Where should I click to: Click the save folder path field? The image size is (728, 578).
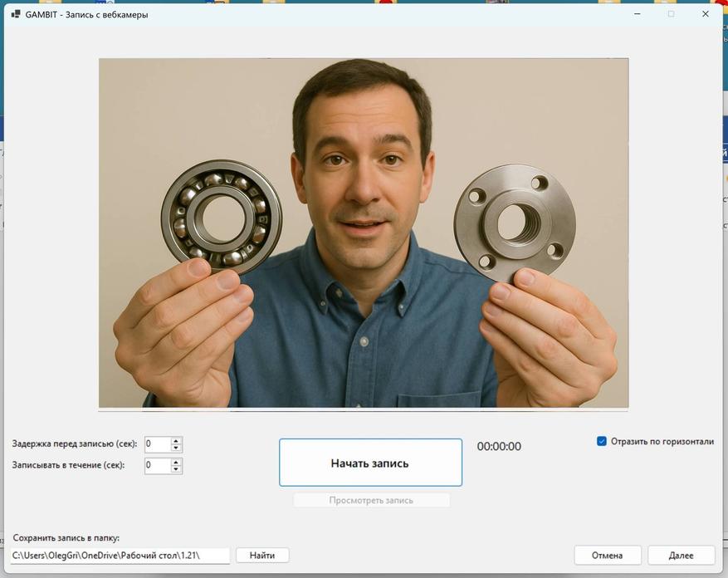click(120, 555)
